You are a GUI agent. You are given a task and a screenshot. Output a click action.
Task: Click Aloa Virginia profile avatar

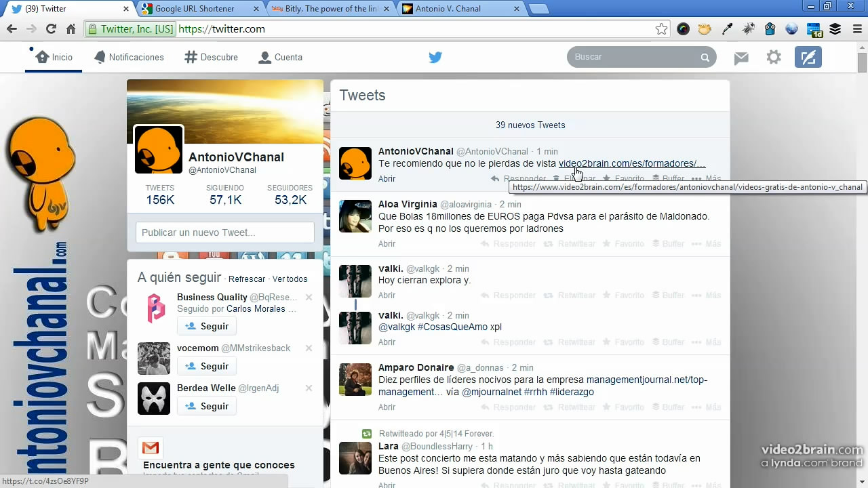(x=355, y=217)
